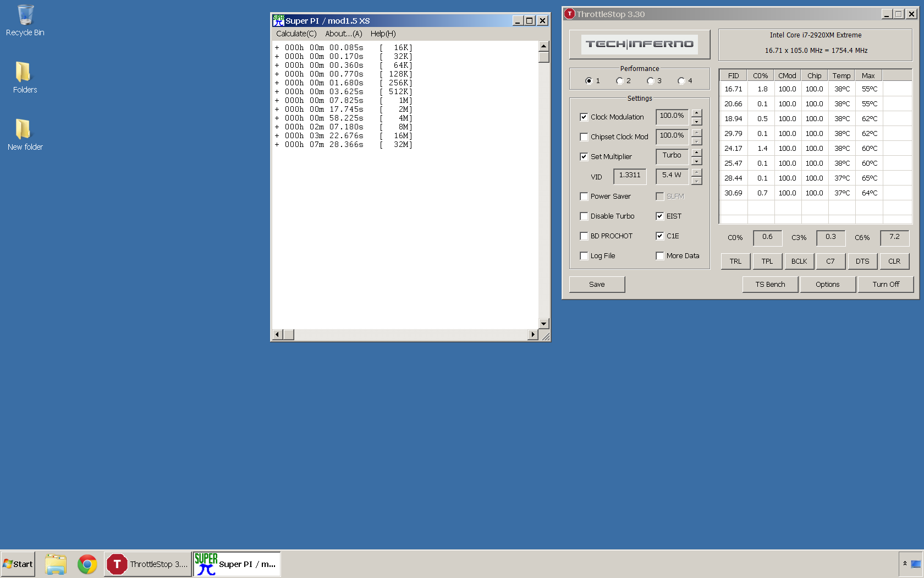Image resolution: width=924 pixels, height=578 pixels.
Task: Uncheck the Clock Modulation checkbox
Action: click(x=584, y=117)
